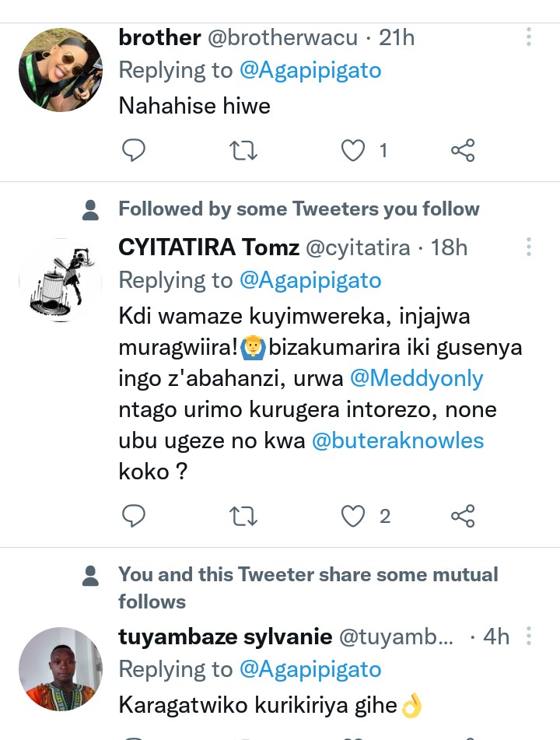Open the @Meddyonly mention link
The width and height of the screenshot is (560, 740).
point(417,378)
